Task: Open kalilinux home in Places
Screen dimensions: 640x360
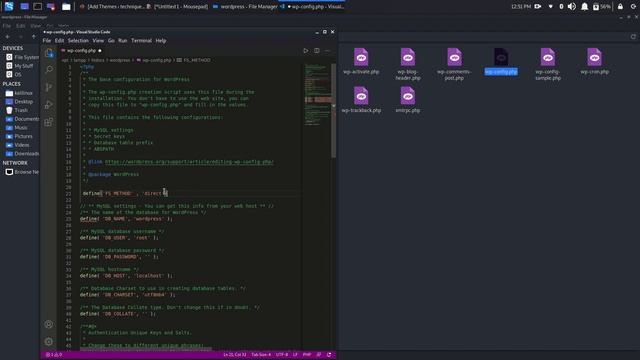Action: pyautogui.click(x=19, y=93)
